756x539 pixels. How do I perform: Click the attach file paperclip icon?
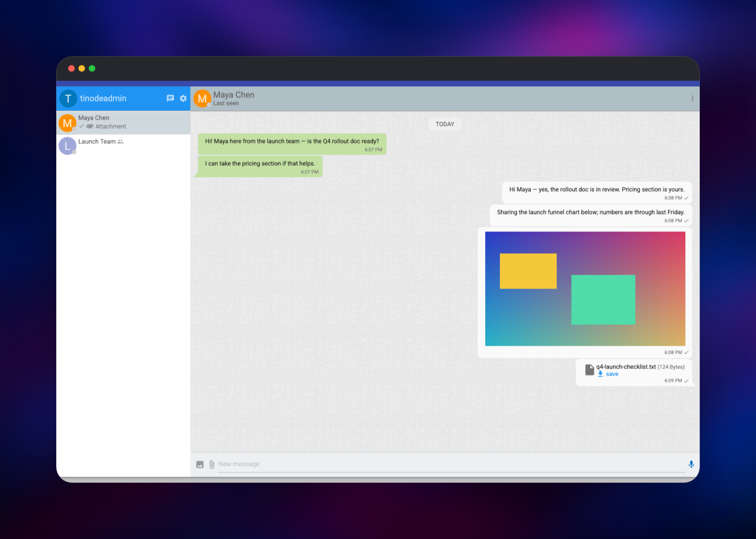(212, 464)
